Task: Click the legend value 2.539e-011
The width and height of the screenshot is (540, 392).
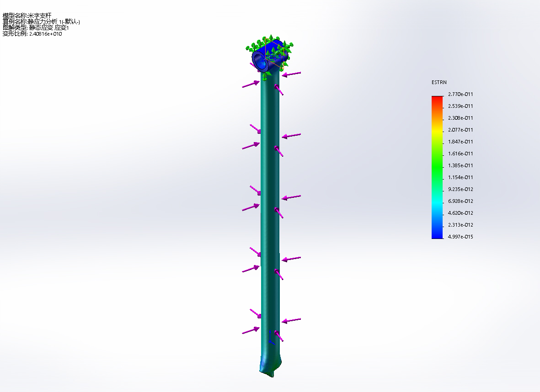Action: [x=460, y=106]
